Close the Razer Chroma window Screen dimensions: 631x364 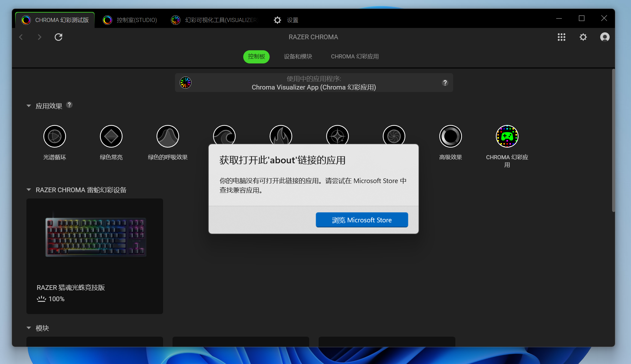point(604,18)
